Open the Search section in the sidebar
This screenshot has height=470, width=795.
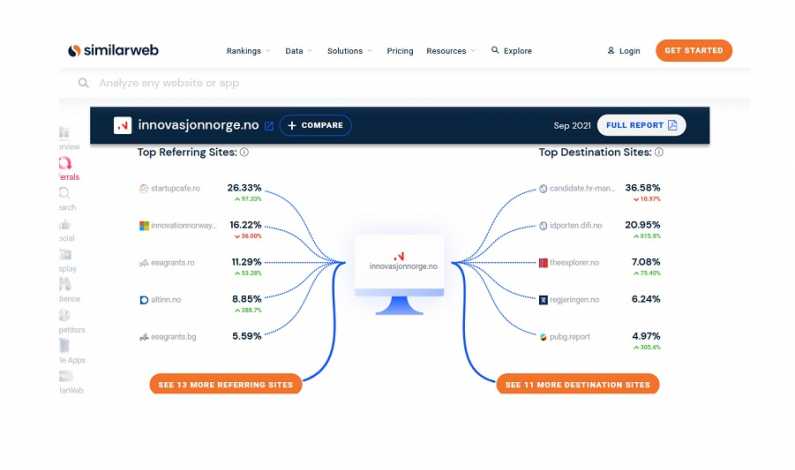pos(66,198)
